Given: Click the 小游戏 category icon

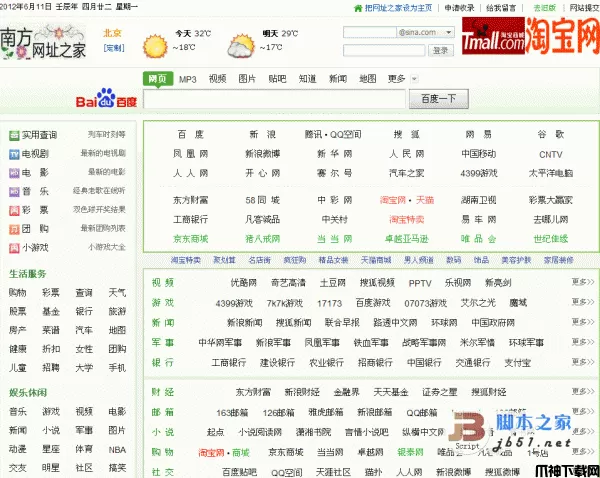Looking at the screenshot, I should click(x=14, y=248).
